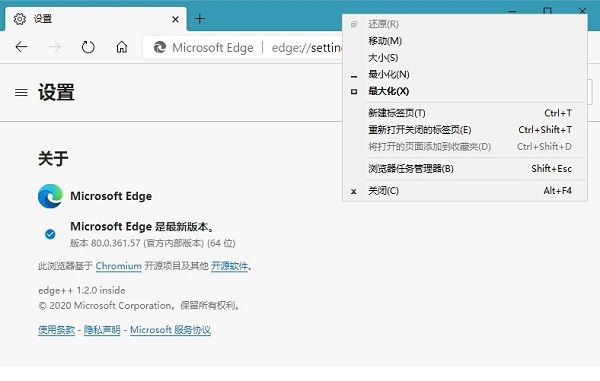Click the Edge logo in the address bar
Image resolution: width=600 pixels, height=381 pixels.
tap(160, 47)
